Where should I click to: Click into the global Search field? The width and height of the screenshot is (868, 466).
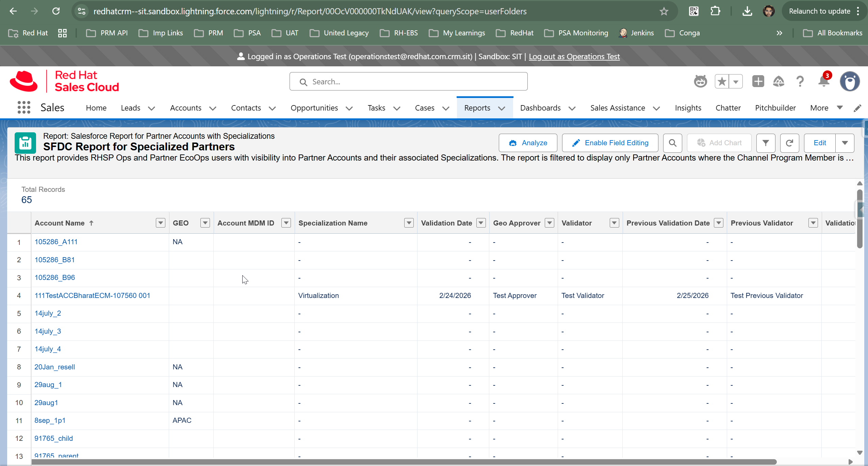pos(408,82)
